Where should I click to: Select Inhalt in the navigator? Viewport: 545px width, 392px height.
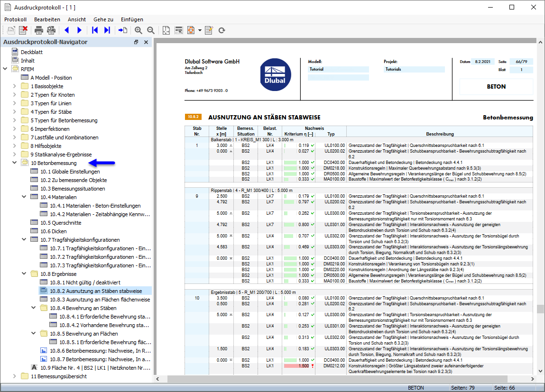click(28, 60)
